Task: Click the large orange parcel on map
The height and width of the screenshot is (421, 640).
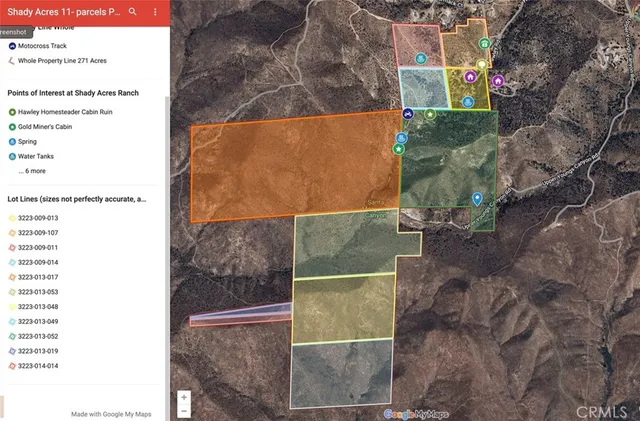Action: pos(290,170)
